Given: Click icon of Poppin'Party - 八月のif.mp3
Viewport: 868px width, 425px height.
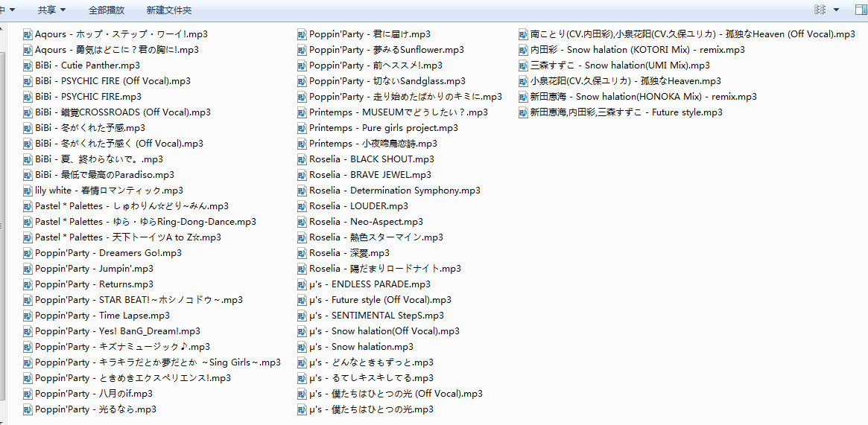Looking at the screenshot, I should pos(28,394).
